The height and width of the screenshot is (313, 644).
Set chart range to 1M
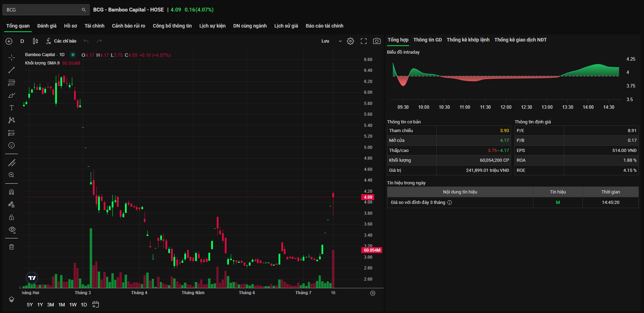(x=62, y=305)
